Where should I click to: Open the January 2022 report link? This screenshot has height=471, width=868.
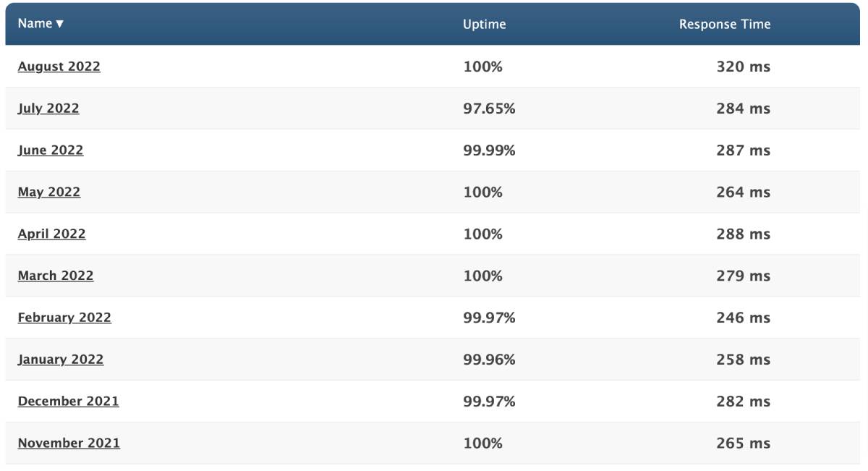[61, 360]
